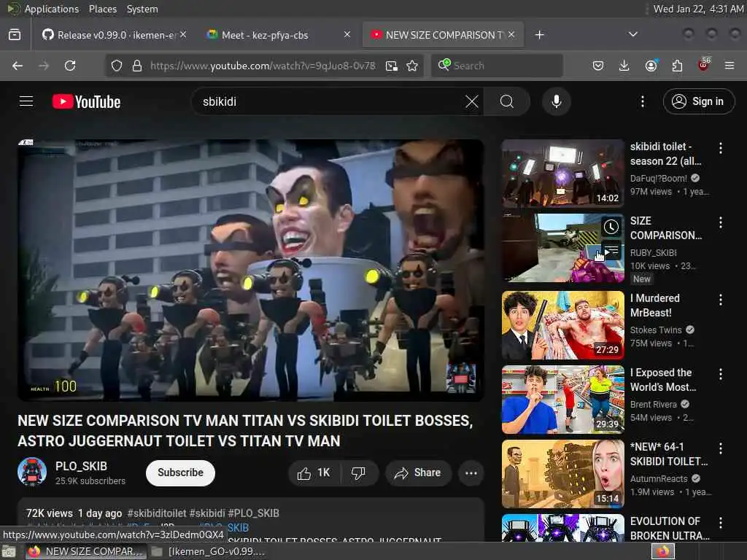The image size is (747, 560).
Task: Open options for skibidi toilet season 22 video
Action: [x=720, y=148]
